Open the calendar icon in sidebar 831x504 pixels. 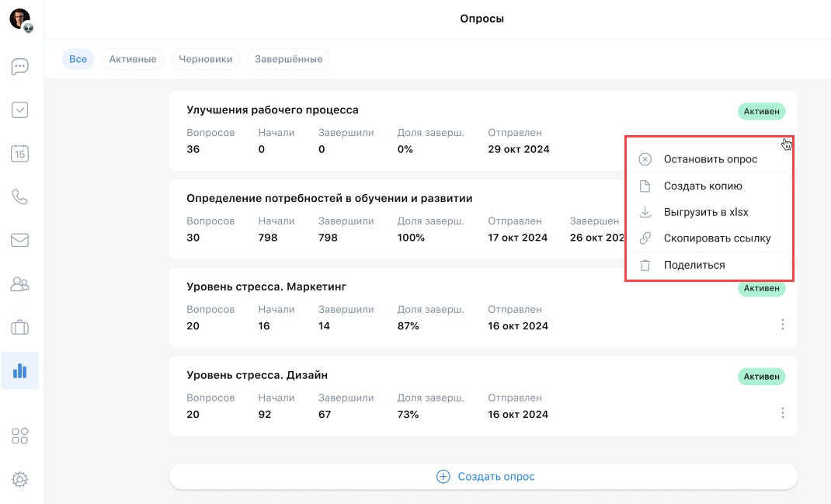coord(20,154)
